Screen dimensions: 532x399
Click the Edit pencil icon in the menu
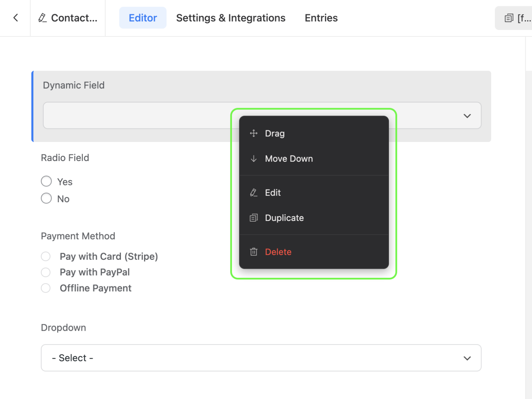tap(254, 193)
